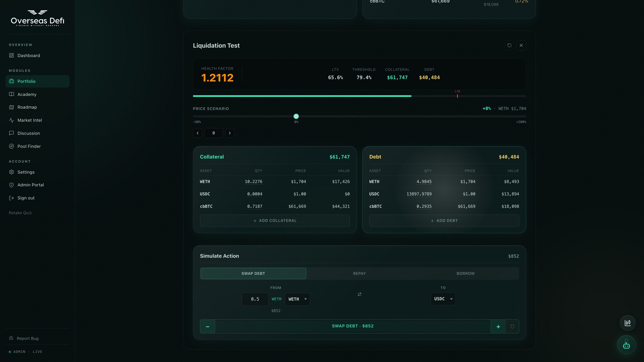This screenshot has height=362, width=644.
Task: Reset the simulated action queue
Action: coord(512,326)
